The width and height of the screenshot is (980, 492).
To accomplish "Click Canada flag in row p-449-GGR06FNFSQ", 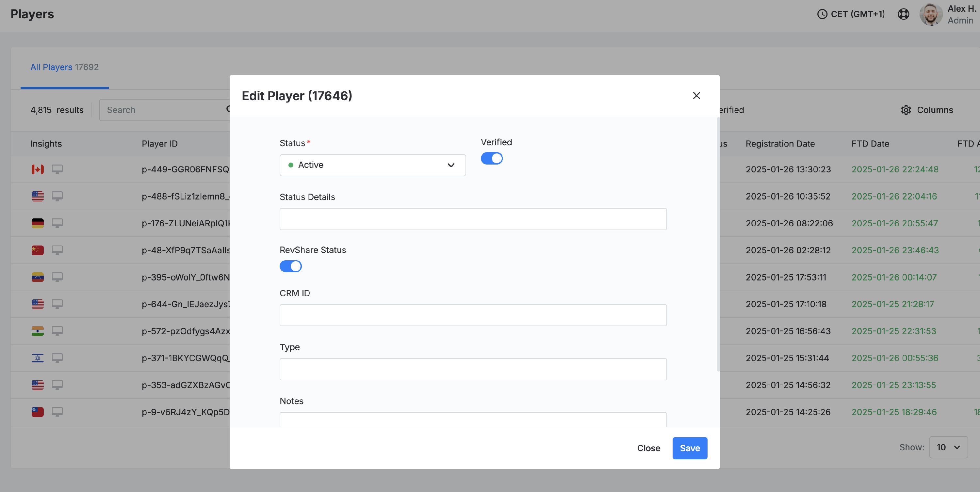I will click(x=37, y=169).
